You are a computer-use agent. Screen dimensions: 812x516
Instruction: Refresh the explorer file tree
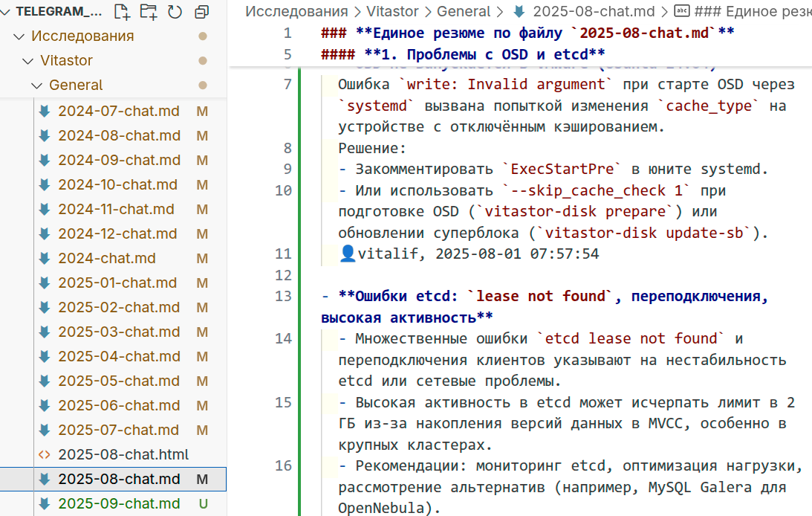point(175,11)
